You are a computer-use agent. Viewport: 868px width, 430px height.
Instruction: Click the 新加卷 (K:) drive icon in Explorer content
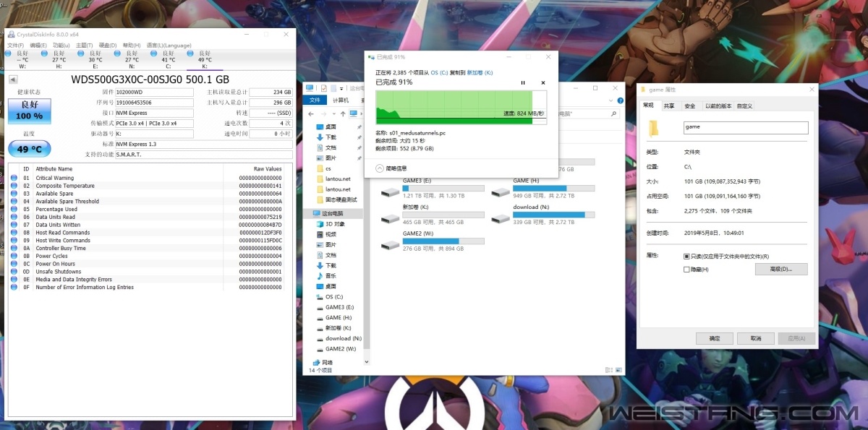391,218
